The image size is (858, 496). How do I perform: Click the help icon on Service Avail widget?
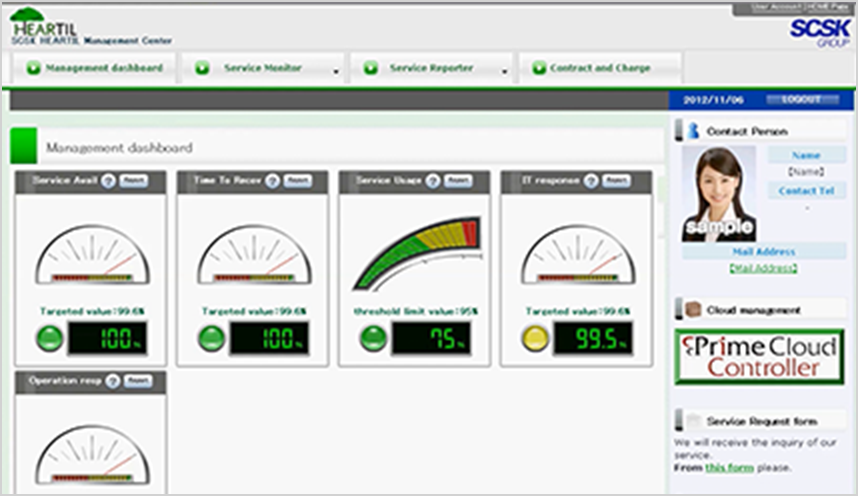point(108,181)
